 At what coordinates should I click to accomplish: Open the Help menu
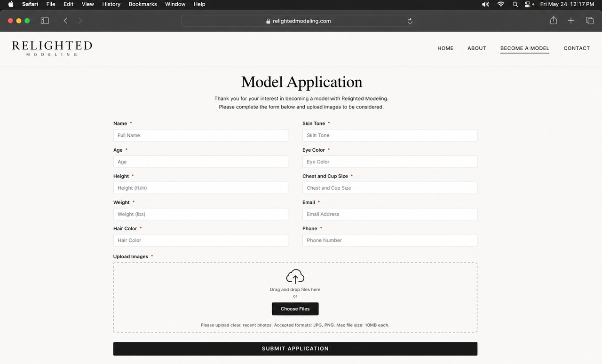click(x=199, y=4)
